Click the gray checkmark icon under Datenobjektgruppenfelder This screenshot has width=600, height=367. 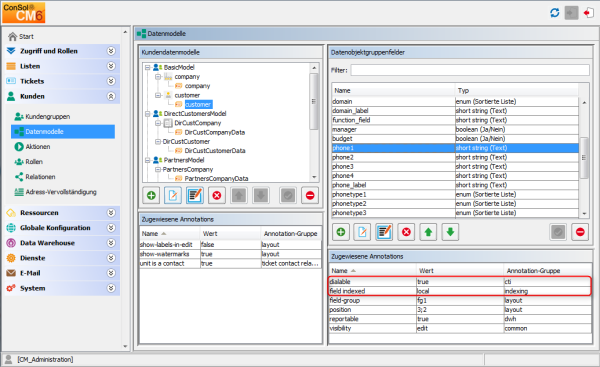(x=558, y=232)
